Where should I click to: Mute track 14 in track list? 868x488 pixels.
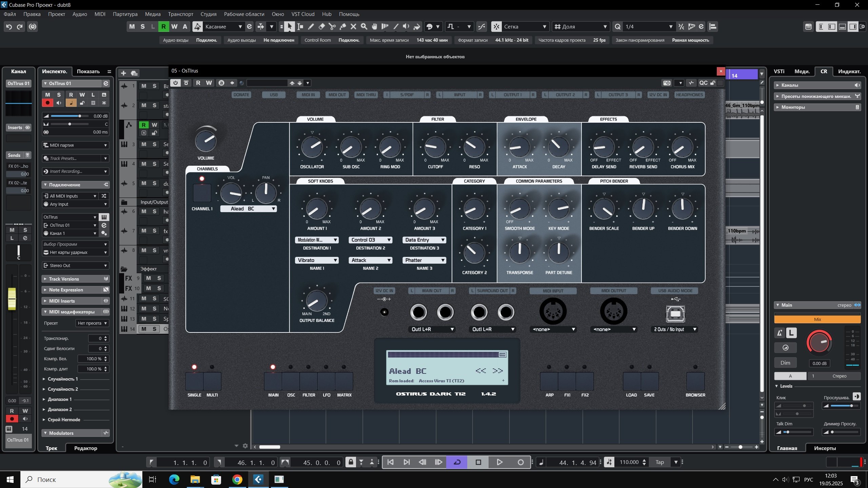coord(144,329)
